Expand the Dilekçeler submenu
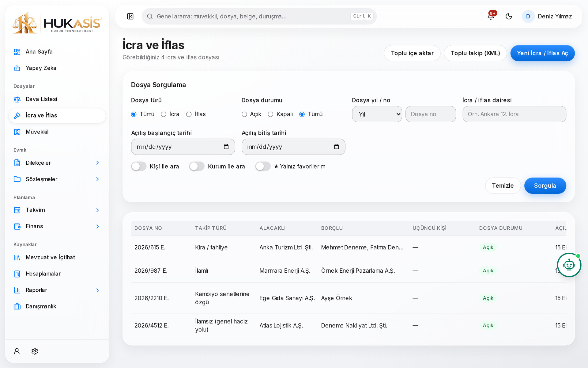Image resolution: width=588 pixels, height=368 pixels. pyautogui.click(x=97, y=163)
